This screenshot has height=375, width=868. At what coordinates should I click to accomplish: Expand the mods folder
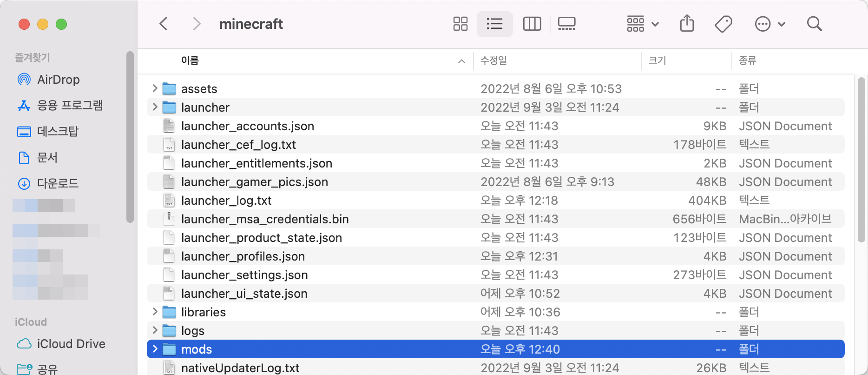pyautogui.click(x=155, y=348)
